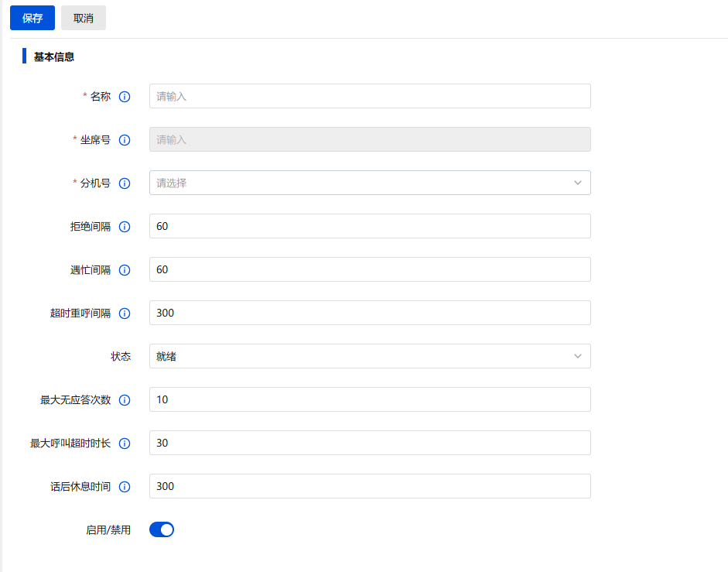The height and width of the screenshot is (572, 728).
Task: Click info icon beside 最大呼叫超时时长
Action: point(125,444)
